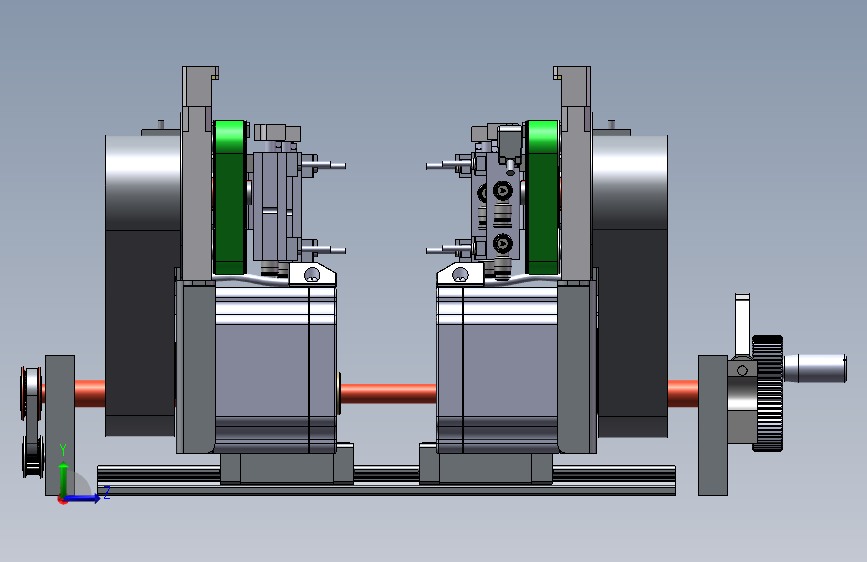The height and width of the screenshot is (562, 867).
Task: Select the long horizontal base rail at the bottom
Action: pyautogui.click(x=386, y=480)
